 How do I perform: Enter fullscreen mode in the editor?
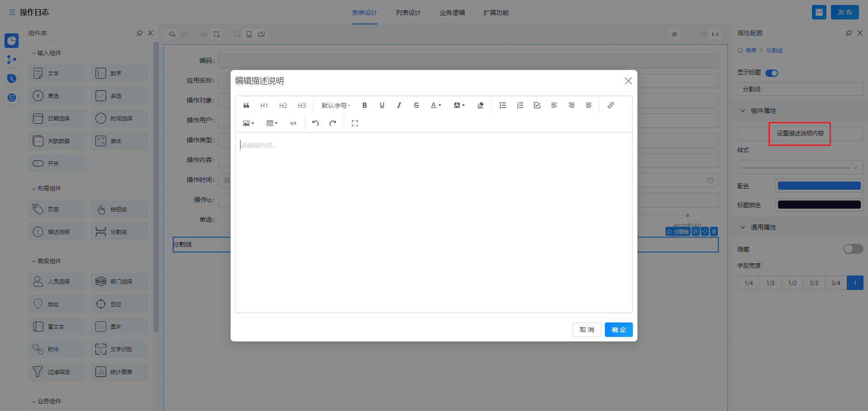355,123
